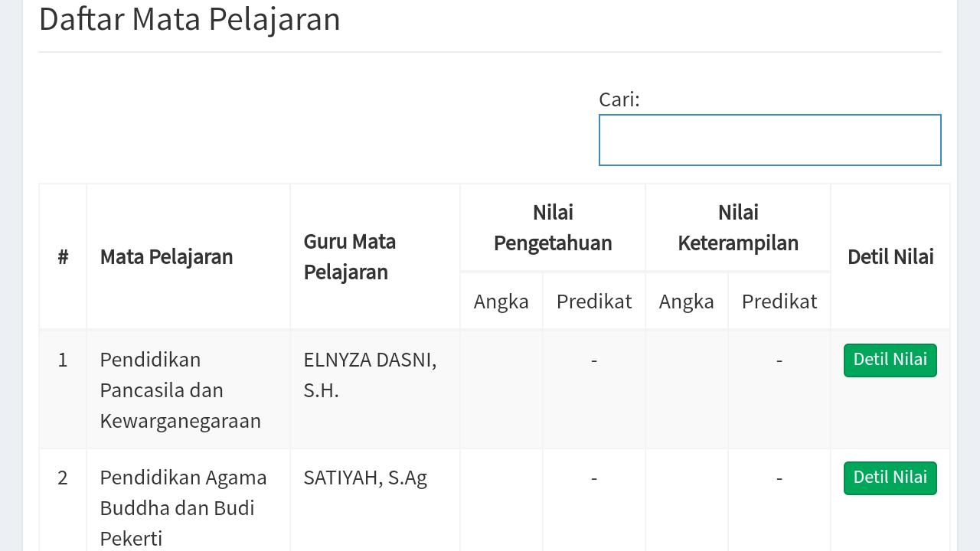
Task: Select teacher name SATIYAH, S.Ag
Action: click(365, 478)
